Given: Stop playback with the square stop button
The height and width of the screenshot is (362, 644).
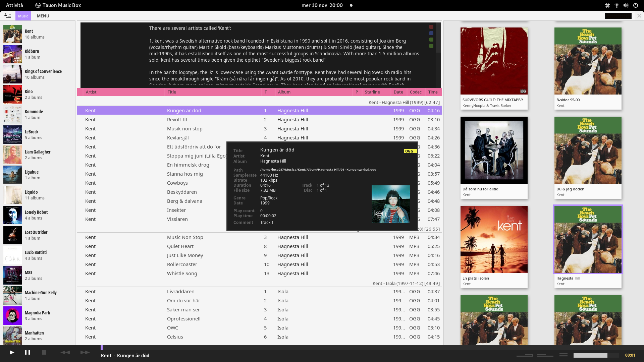Looking at the screenshot, I should click(44, 352).
